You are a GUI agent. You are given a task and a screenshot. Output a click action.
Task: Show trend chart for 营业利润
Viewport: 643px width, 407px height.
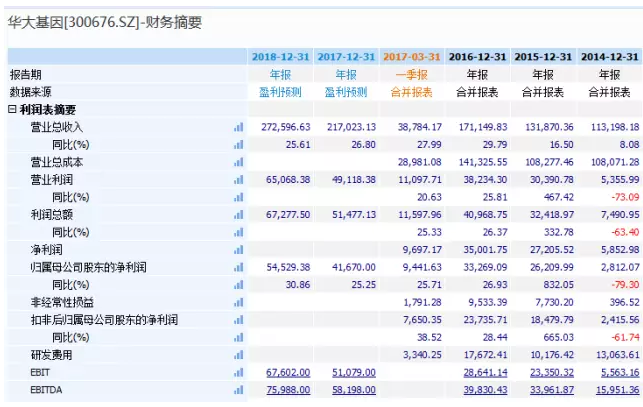click(238, 180)
